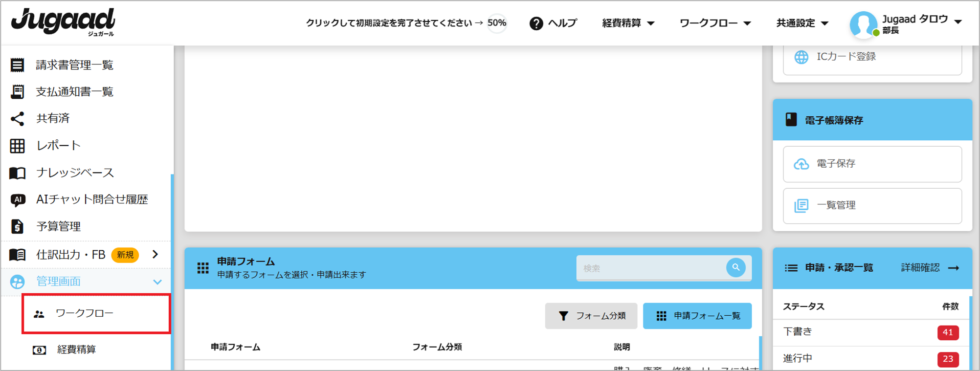
Task: Select 予算管理 in the sidebar
Action: [x=59, y=226]
